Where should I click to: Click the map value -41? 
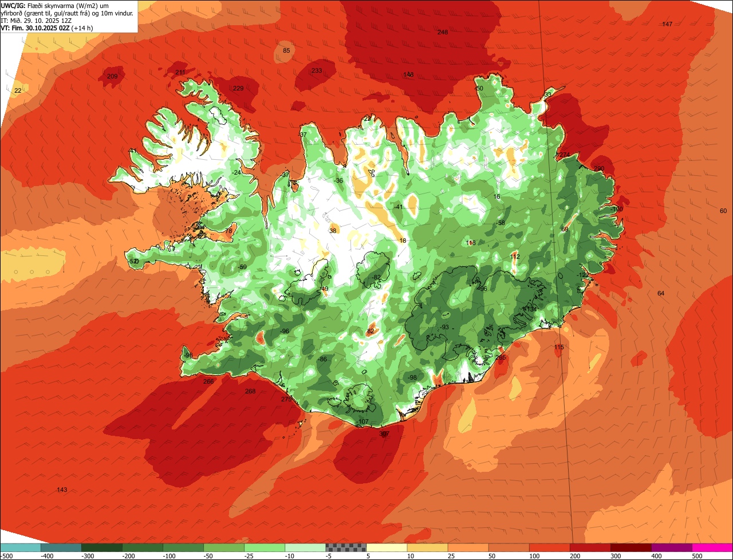[399, 207]
